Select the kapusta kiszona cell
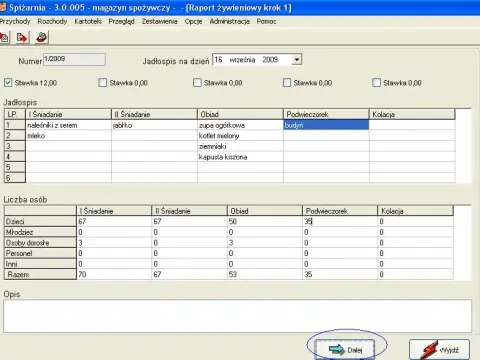The height and width of the screenshot is (360, 480). point(240,157)
